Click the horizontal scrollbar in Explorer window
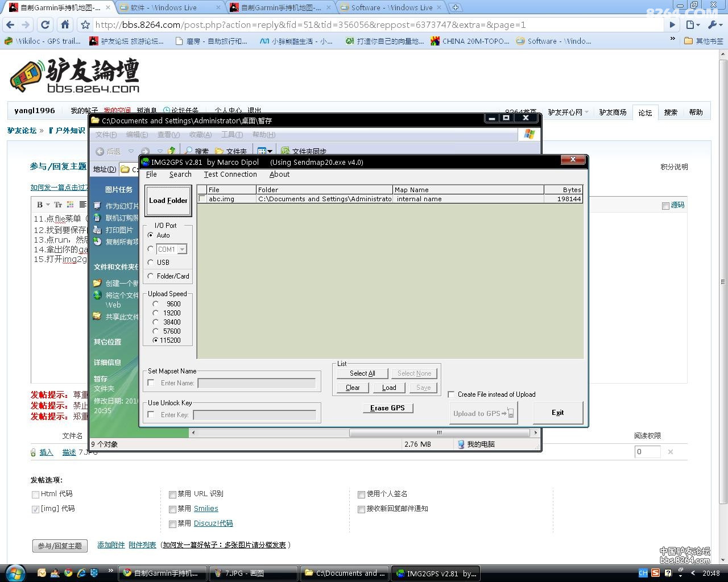The image size is (728, 582). tap(439, 433)
